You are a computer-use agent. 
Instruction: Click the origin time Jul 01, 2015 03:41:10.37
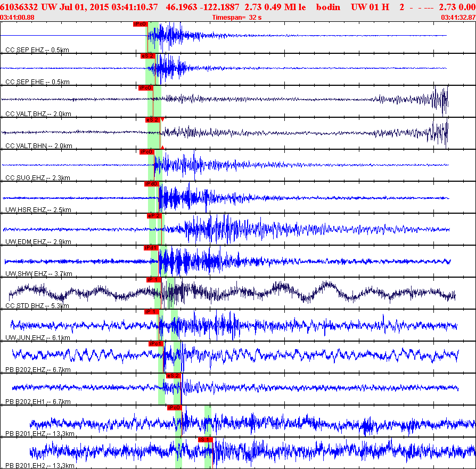[109, 7]
